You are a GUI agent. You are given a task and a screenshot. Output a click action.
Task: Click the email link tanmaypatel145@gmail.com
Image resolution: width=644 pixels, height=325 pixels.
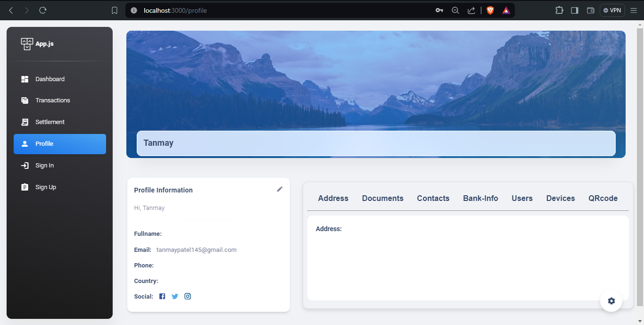click(x=196, y=250)
